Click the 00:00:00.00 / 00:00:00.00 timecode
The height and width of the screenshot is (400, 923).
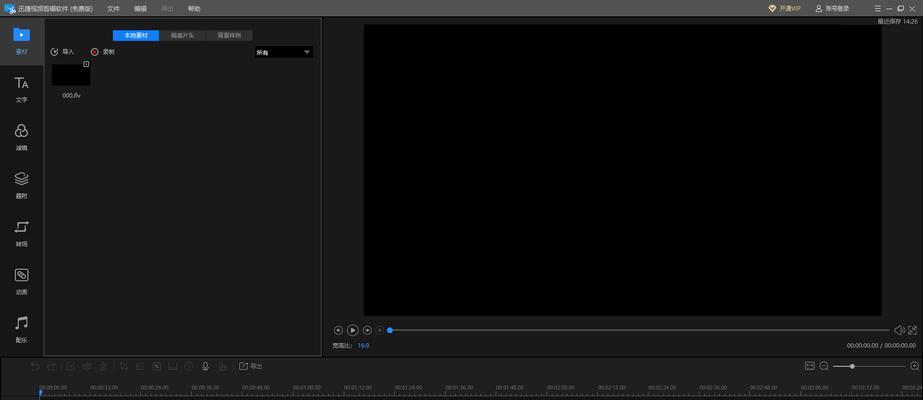(881, 346)
